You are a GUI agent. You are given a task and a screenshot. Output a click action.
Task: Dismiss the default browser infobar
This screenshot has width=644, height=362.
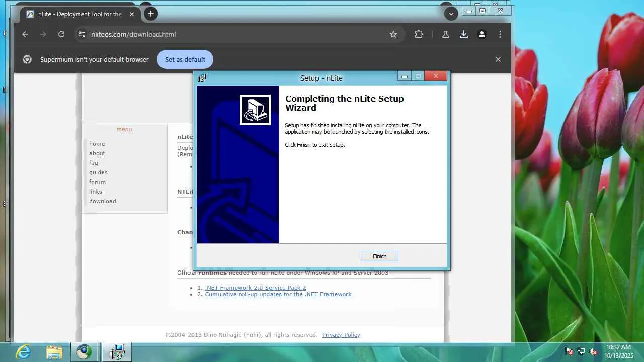[498, 59]
